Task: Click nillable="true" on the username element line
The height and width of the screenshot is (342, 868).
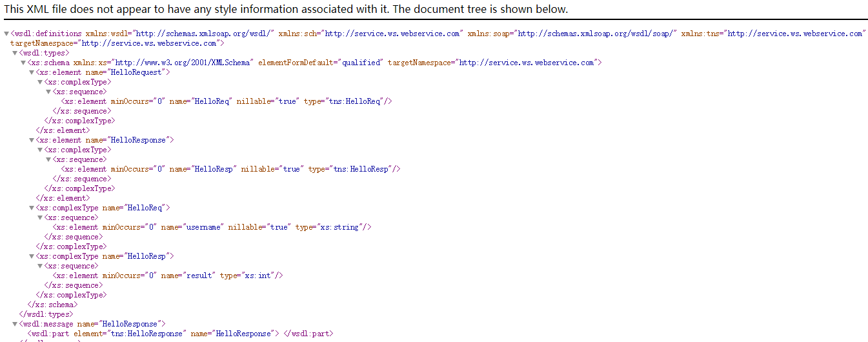Action: 260,227
